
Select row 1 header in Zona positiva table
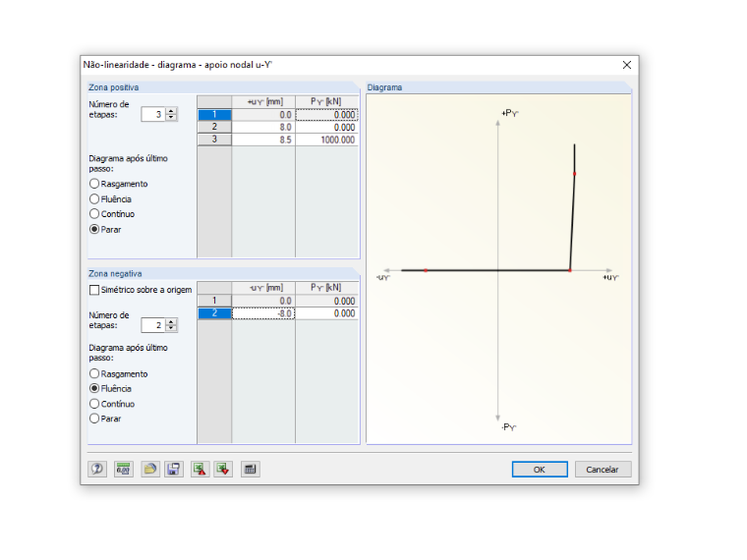pyautogui.click(x=214, y=115)
